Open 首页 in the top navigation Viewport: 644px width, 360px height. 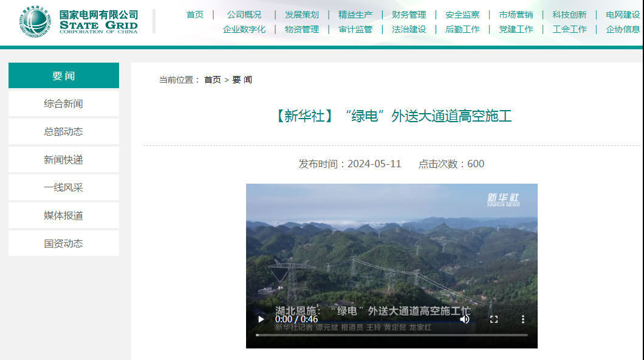pos(195,15)
